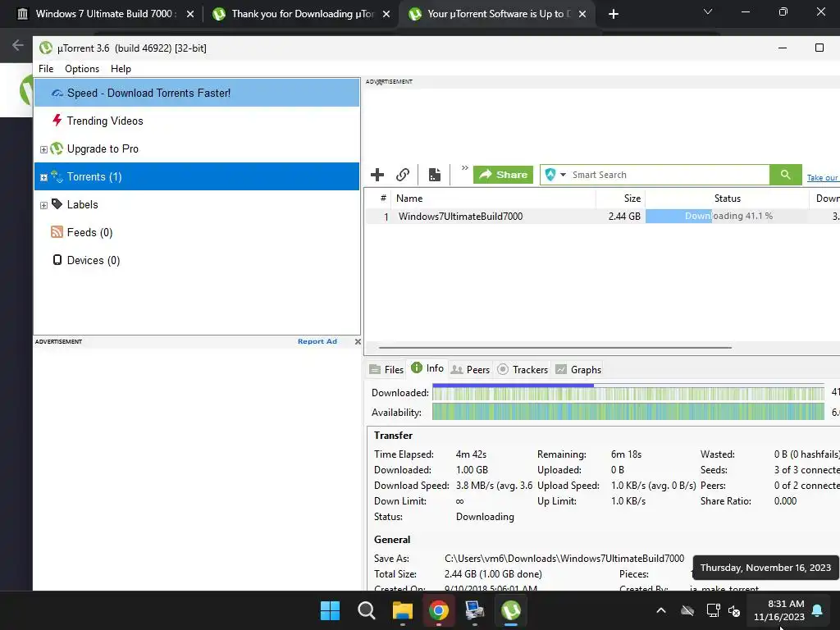Click the Availability pieces bar

tap(628, 412)
